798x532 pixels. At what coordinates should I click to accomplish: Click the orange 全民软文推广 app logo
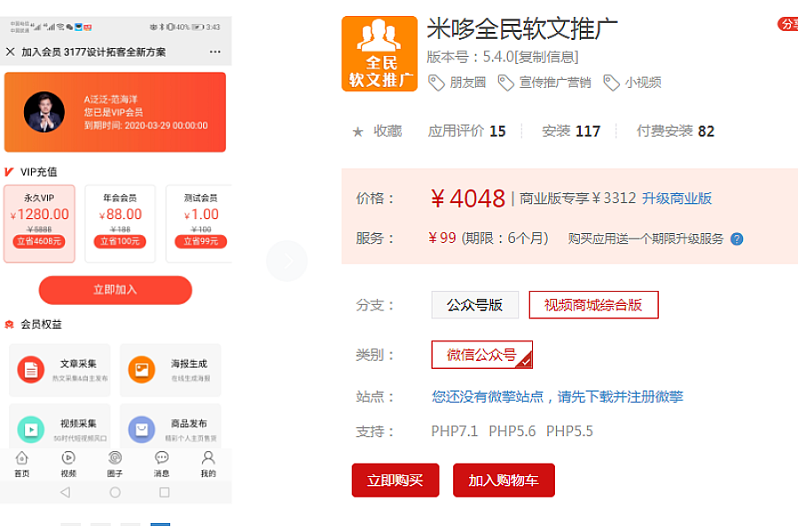pos(379,54)
